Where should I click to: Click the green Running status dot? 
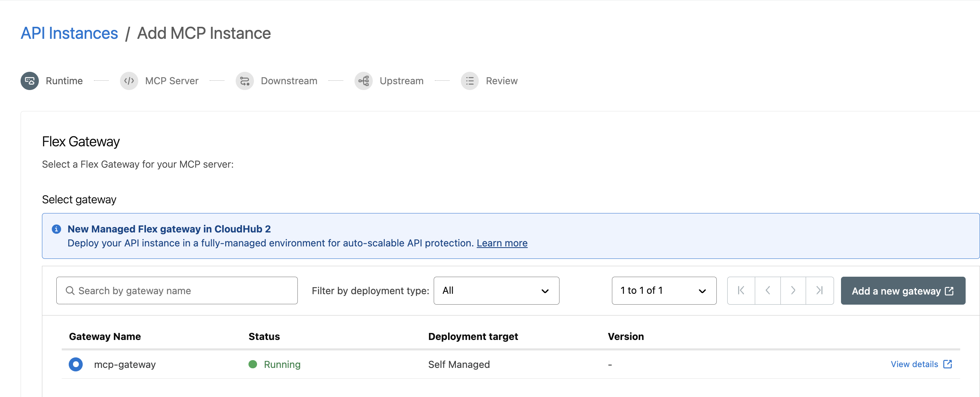(x=253, y=364)
